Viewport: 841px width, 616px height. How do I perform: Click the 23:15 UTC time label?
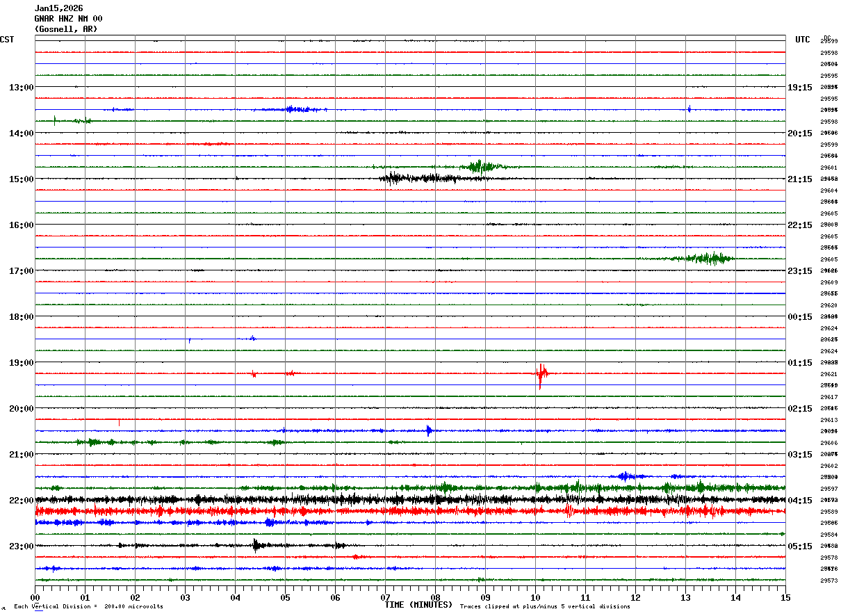(x=800, y=270)
